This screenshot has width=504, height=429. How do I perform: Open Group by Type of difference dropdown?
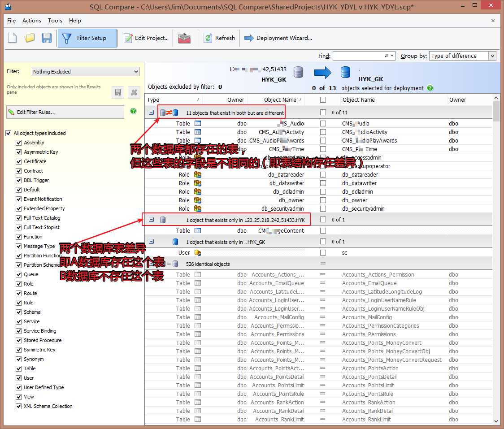pos(463,56)
